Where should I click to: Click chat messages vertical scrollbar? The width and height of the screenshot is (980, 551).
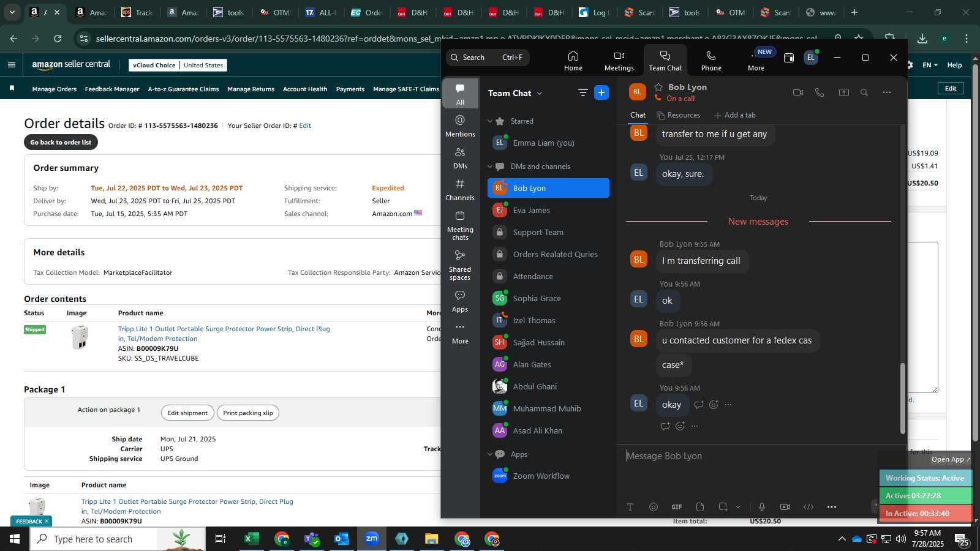tap(902, 399)
